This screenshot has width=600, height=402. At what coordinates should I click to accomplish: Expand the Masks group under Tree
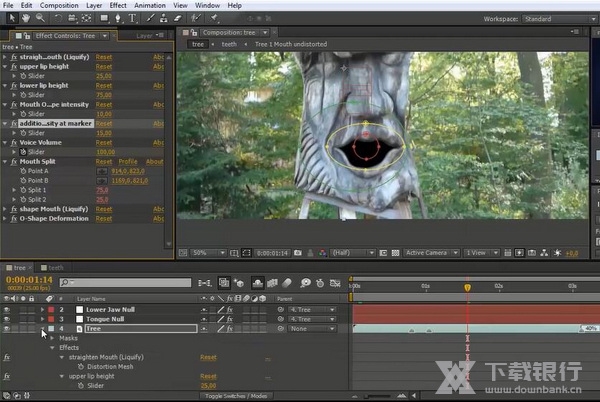tap(52, 338)
